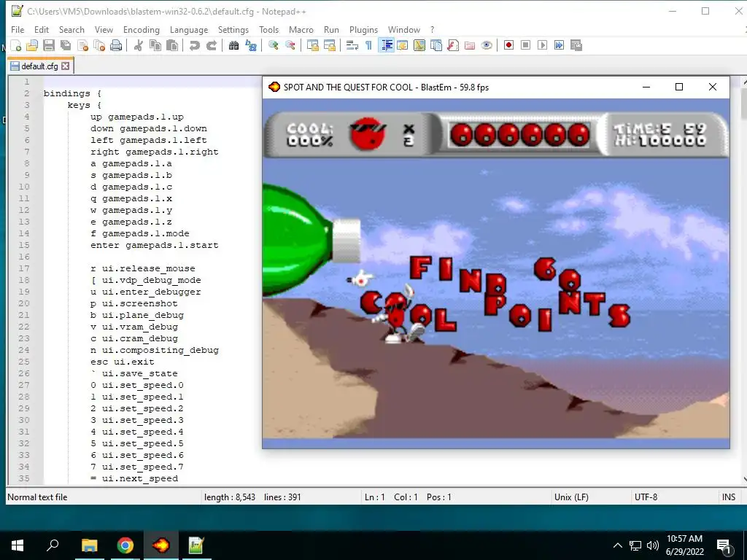This screenshot has height=560, width=747.
Task: Click the 'enter gamepads.1.start' line
Action: click(155, 245)
